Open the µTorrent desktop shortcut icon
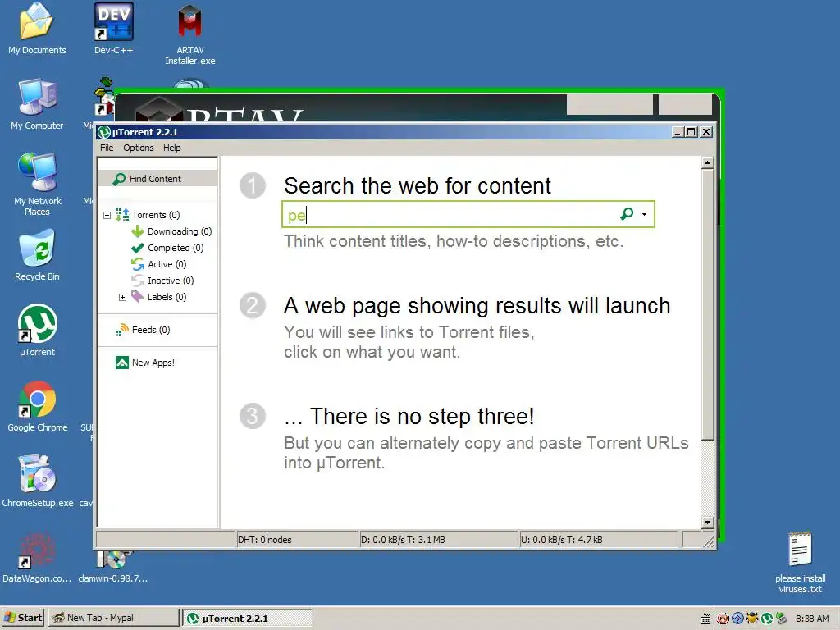Image resolution: width=840 pixels, height=630 pixels. 38,323
